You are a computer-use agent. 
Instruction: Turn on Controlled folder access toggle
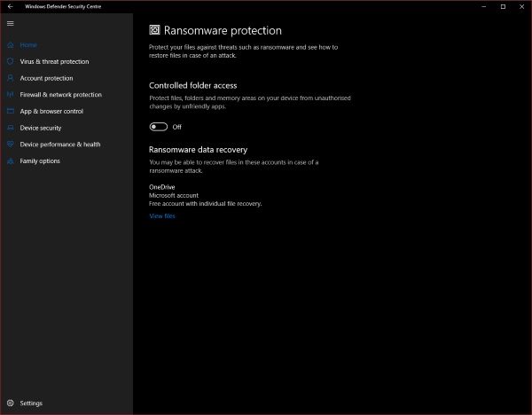tap(159, 127)
